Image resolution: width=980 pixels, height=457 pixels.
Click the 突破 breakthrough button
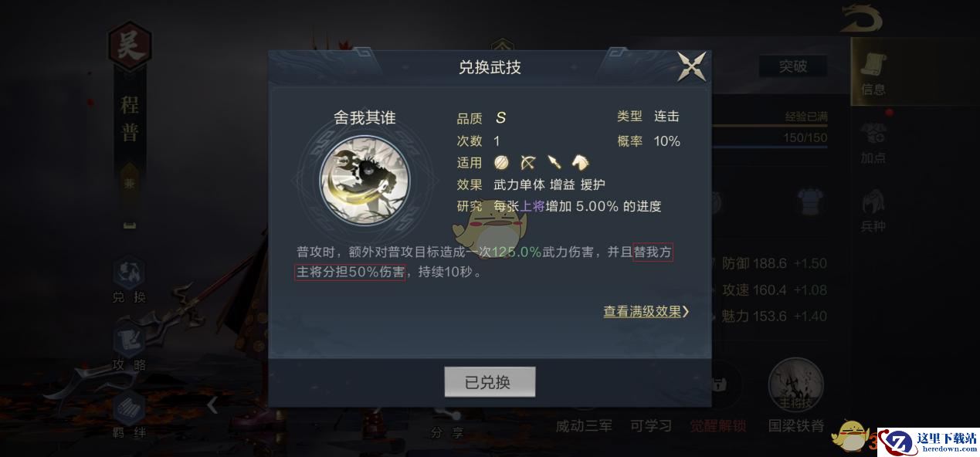pos(792,66)
